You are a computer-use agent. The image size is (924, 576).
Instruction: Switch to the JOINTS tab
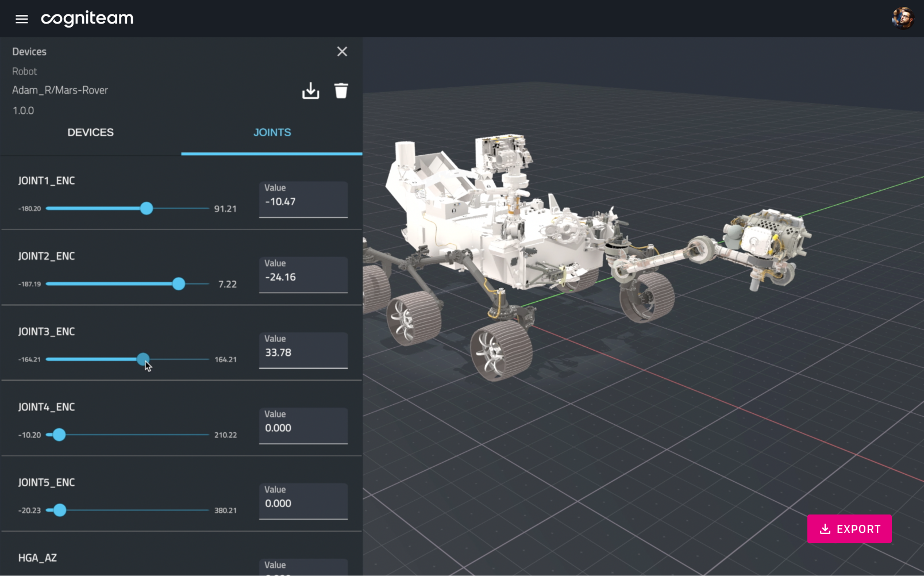[x=272, y=132]
